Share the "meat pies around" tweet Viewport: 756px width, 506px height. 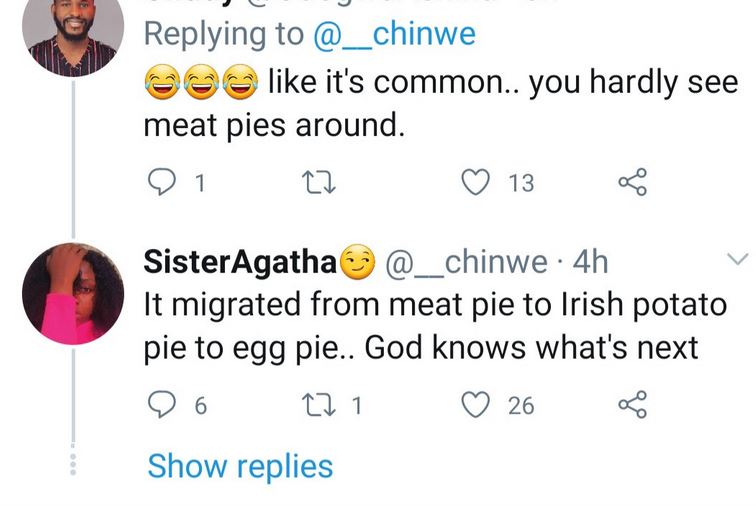(x=633, y=183)
